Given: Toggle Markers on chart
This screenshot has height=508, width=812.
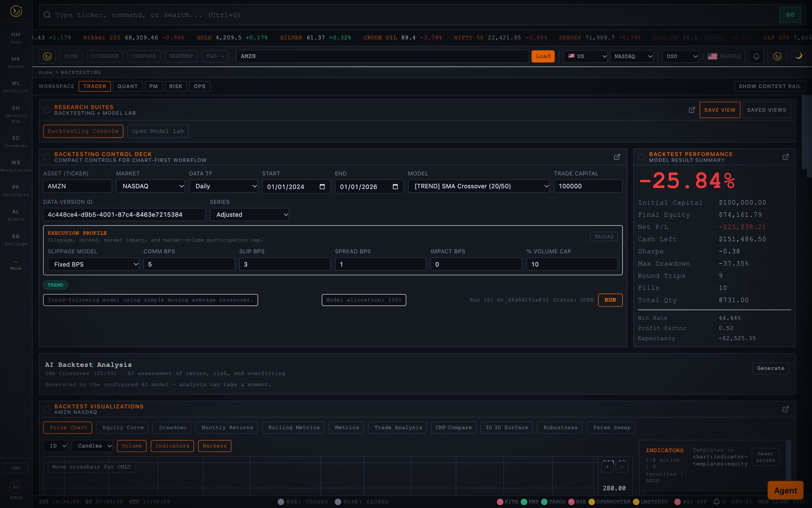Looking at the screenshot, I should [x=215, y=446].
